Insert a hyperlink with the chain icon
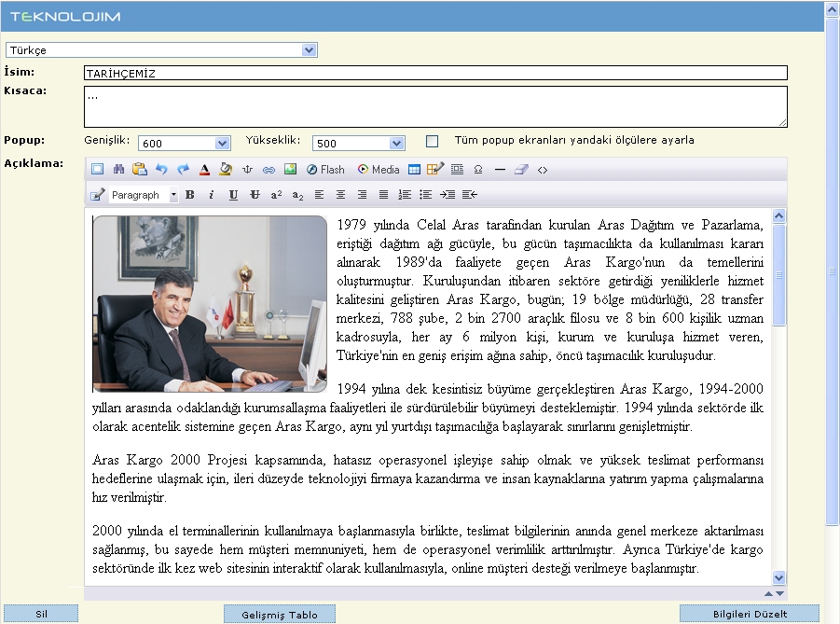The width and height of the screenshot is (840, 624). click(269, 170)
